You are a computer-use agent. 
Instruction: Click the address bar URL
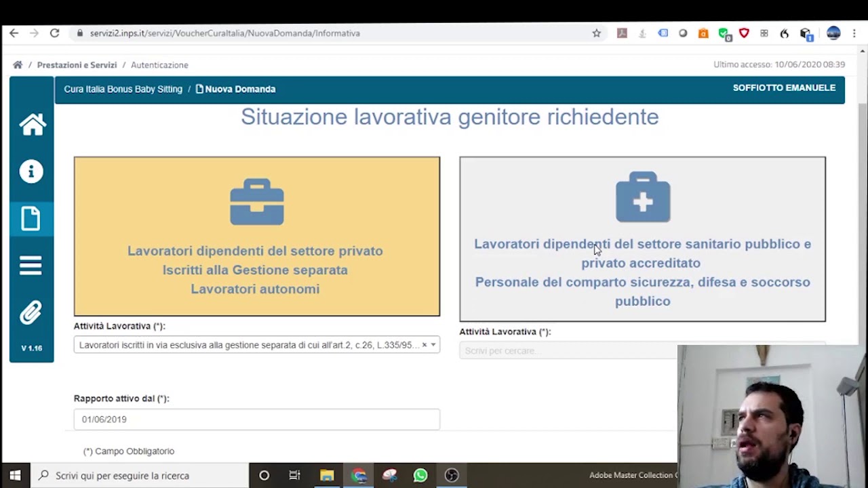tap(224, 33)
